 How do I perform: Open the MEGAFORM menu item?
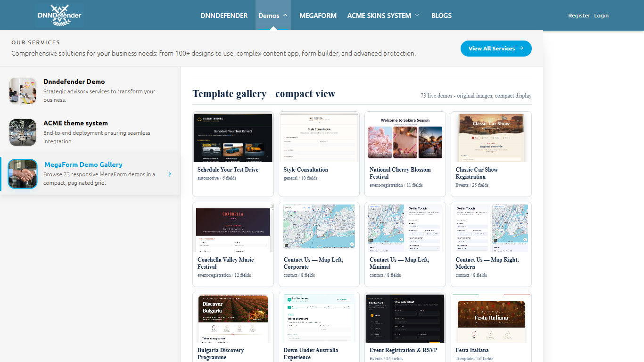[x=318, y=16]
